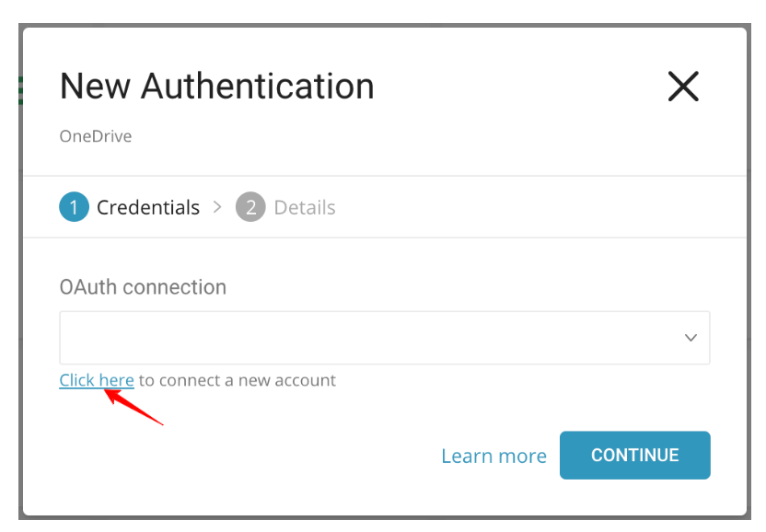Close the New Authentication dialog
This screenshot has width=766, height=532.
[683, 87]
